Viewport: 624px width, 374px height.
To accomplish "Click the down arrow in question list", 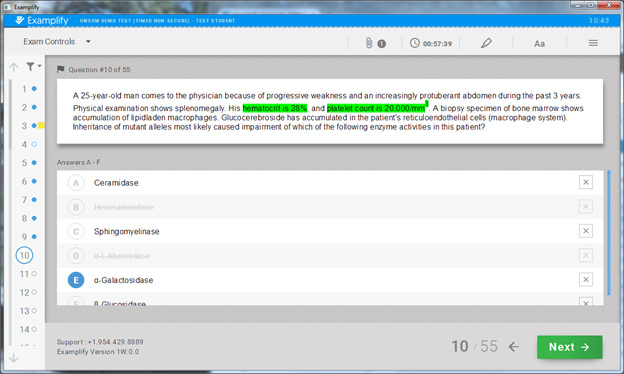I will point(14,358).
